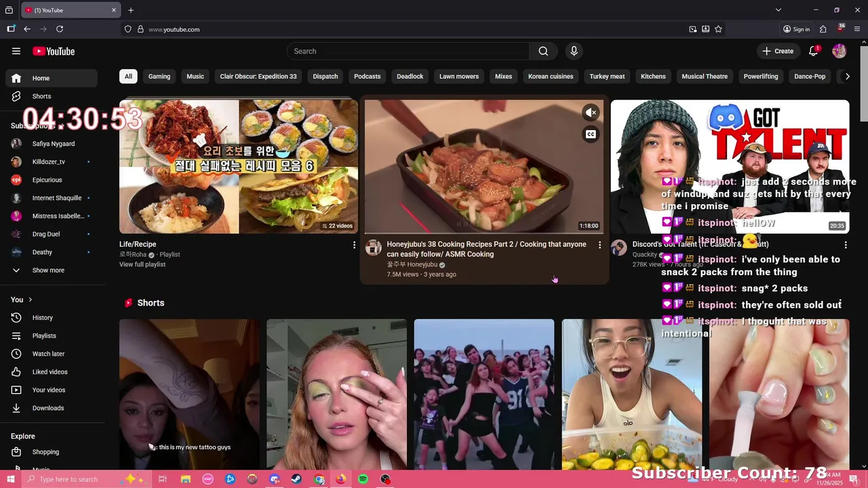Open Playlists in the sidebar
The image size is (868, 488).
click(52, 335)
